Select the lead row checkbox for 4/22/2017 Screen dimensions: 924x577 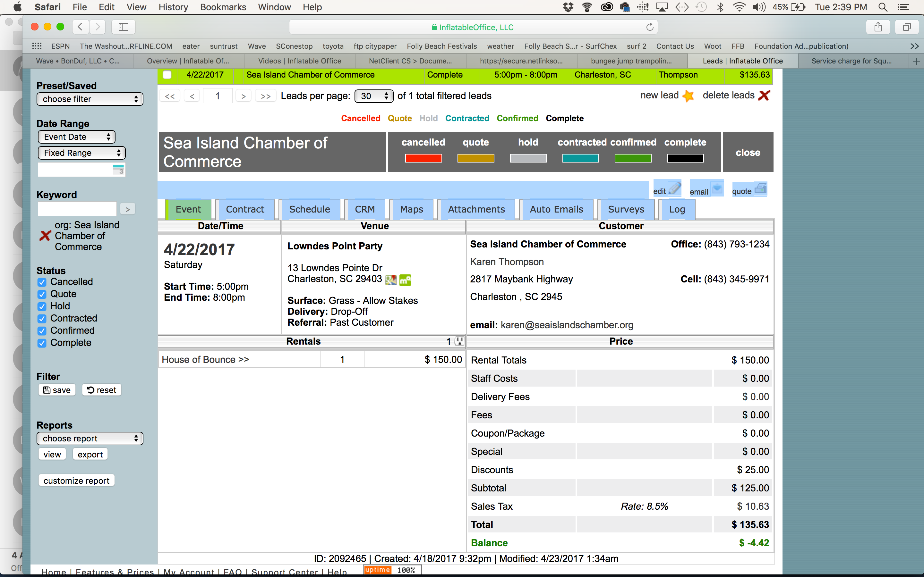coord(167,75)
